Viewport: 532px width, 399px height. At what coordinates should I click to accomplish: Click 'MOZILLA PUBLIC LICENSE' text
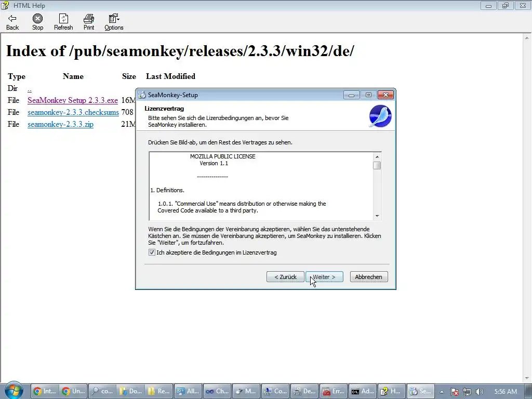222,156
